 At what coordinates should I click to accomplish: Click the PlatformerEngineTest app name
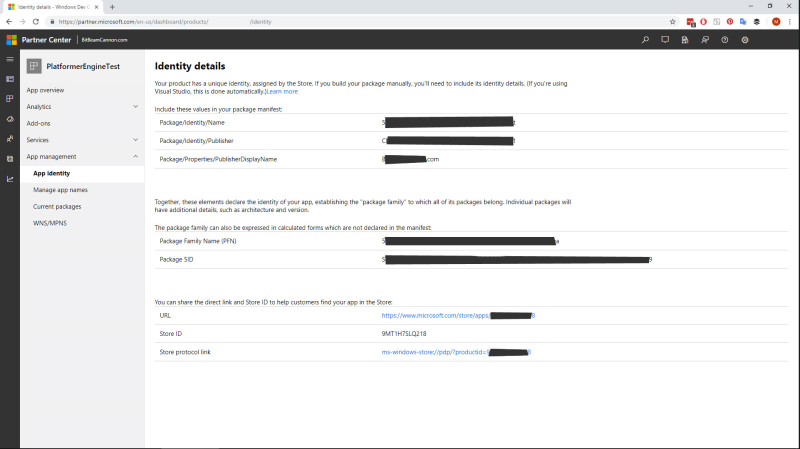click(x=83, y=66)
